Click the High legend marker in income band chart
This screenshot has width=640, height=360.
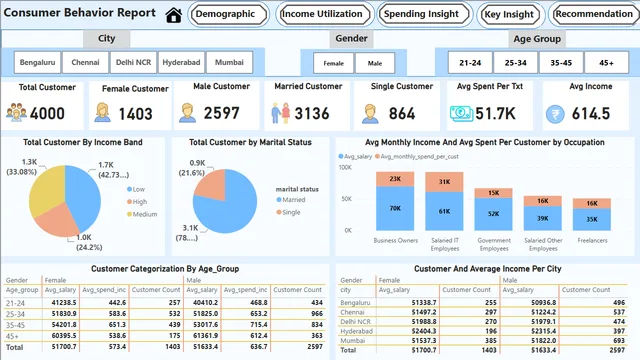(129, 202)
